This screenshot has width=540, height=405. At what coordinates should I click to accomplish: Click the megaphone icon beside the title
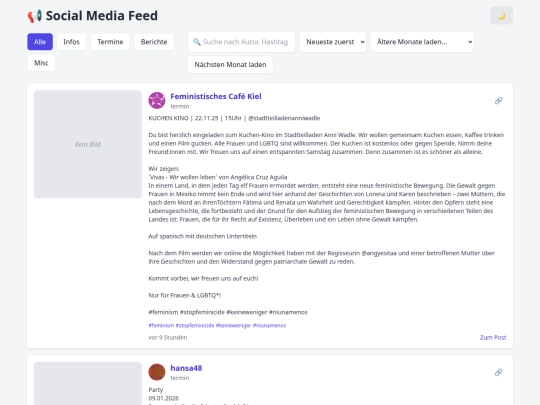(x=35, y=16)
